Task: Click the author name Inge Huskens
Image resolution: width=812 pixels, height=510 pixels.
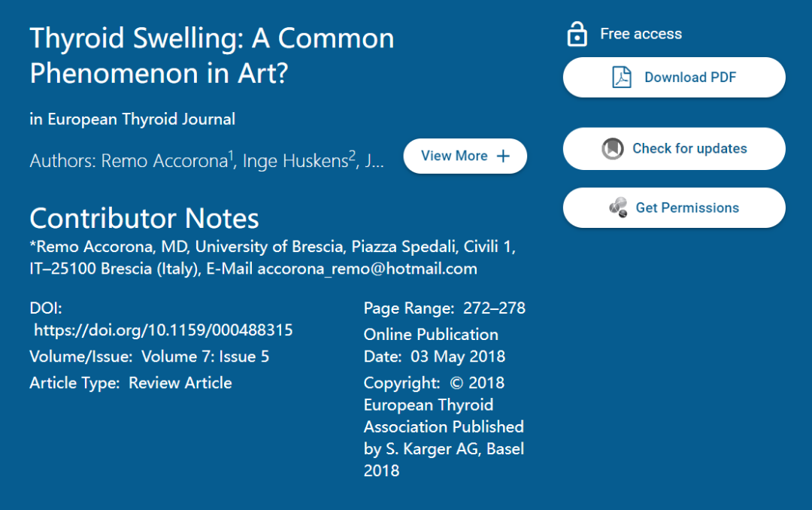Action: 295,161
